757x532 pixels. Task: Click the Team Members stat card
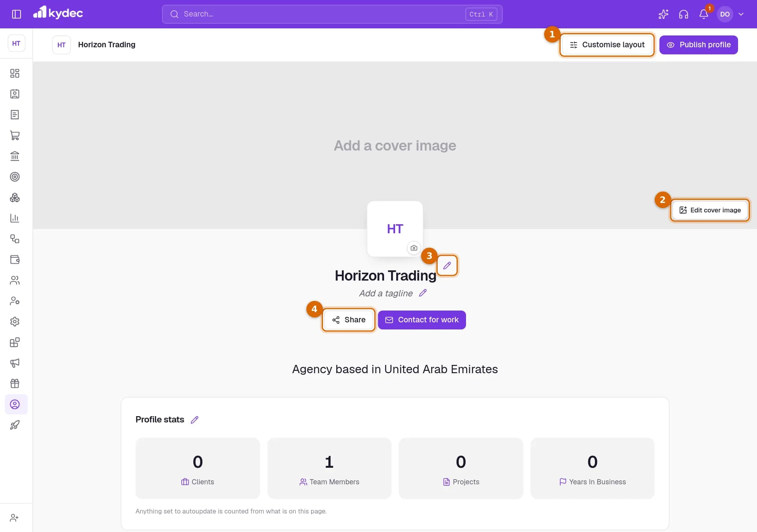(329, 468)
